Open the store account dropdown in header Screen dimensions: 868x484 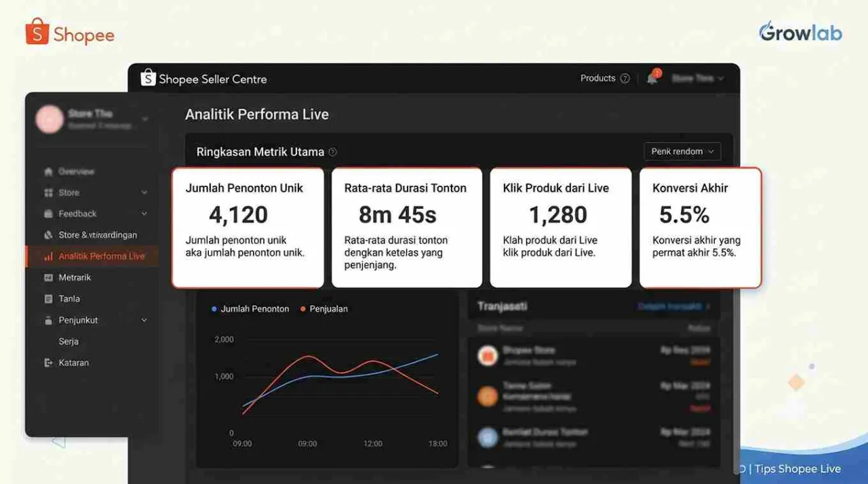pos(697,79)
